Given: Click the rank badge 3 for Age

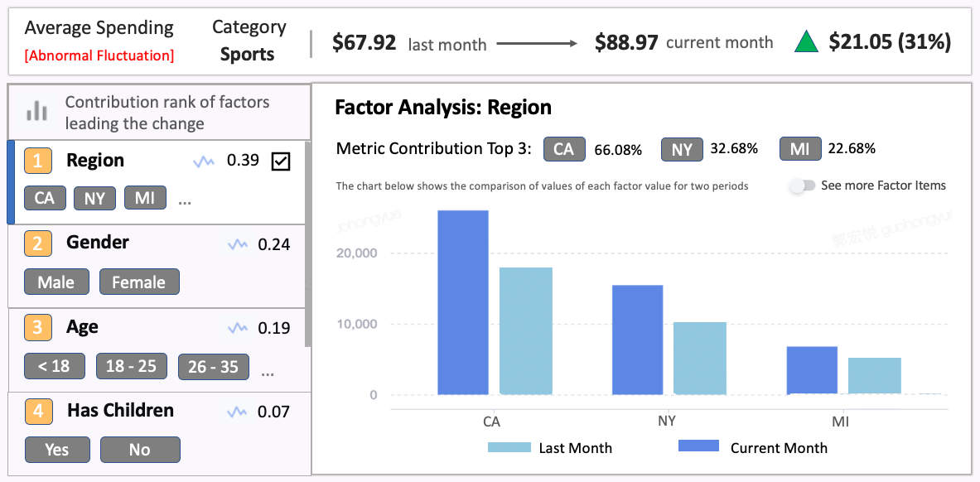Looking at the screenshot, I should 38,327.
